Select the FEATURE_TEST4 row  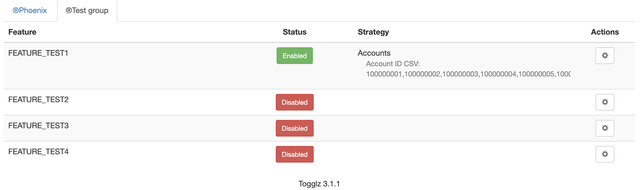(166, 154)
